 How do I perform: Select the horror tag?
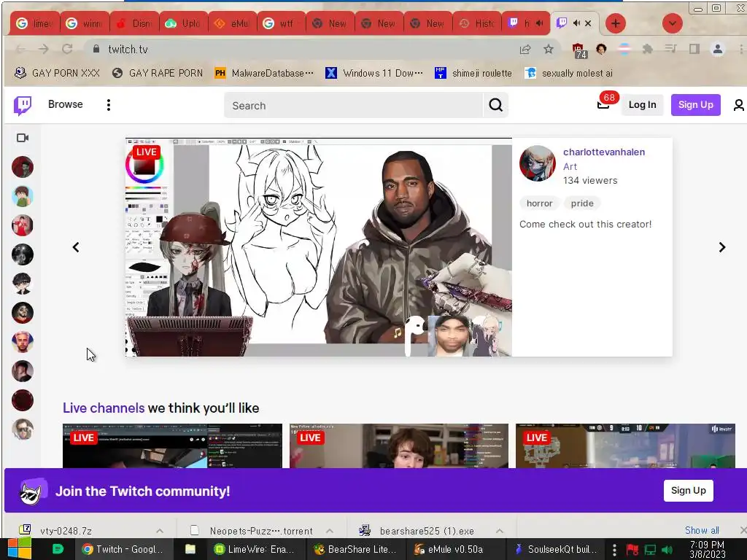click(x=539, y=203)
